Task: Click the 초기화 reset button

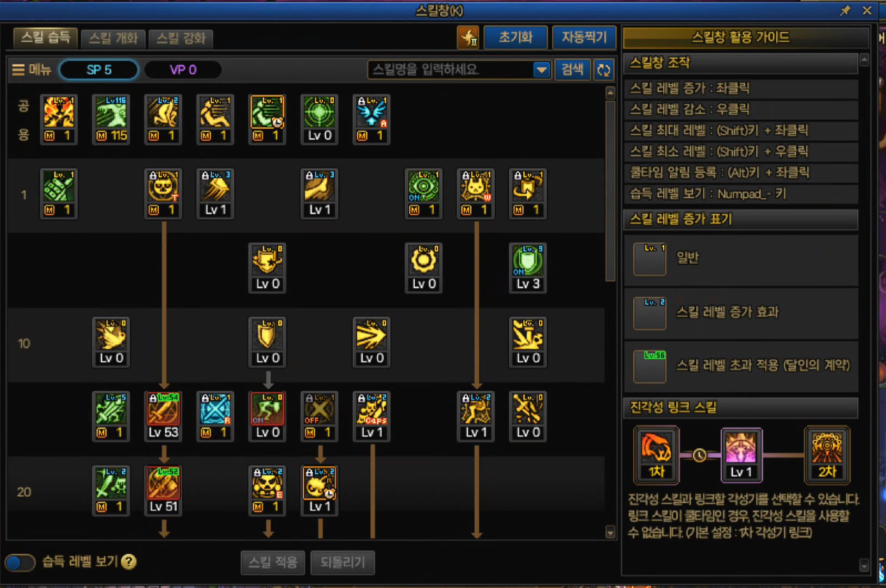Action: point(515,37)
